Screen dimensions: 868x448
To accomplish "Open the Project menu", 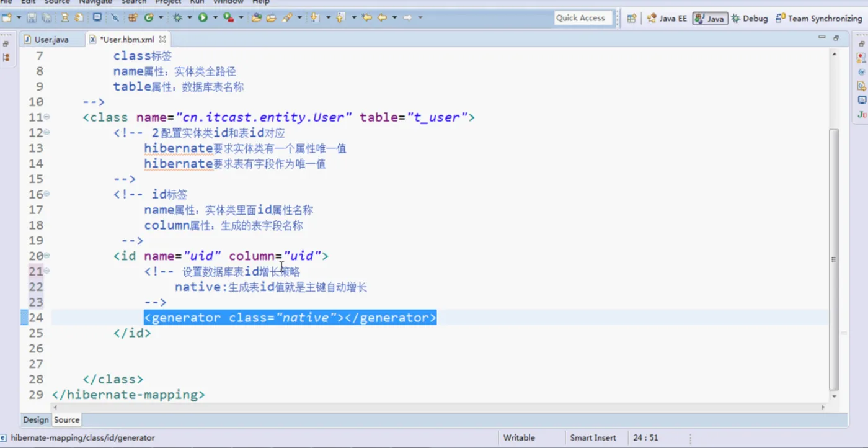I will (168, 2).
